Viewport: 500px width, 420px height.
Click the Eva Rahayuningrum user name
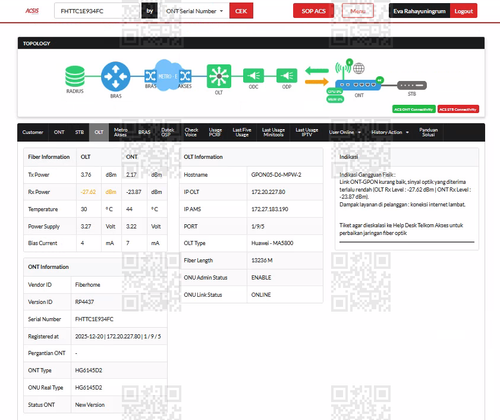click(419, 11)
